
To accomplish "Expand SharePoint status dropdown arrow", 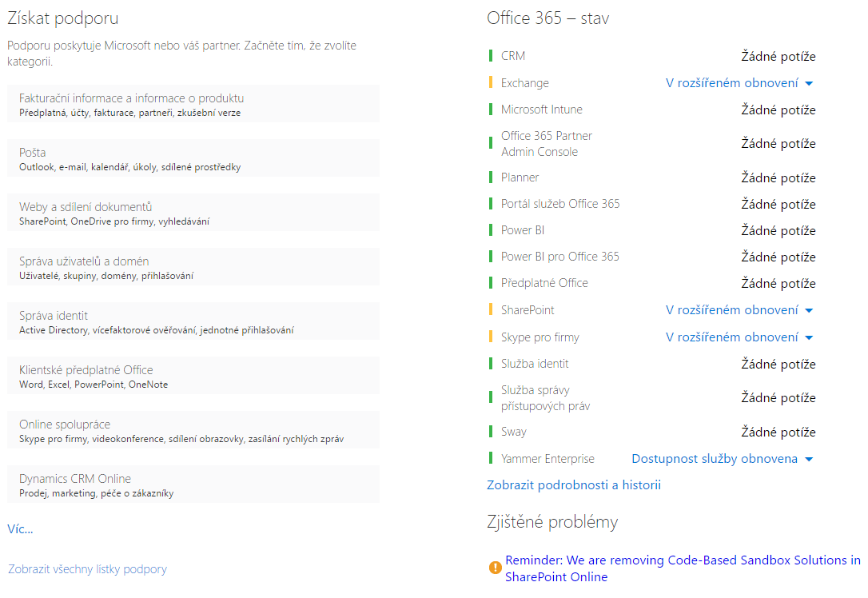I will pos(809,311).
